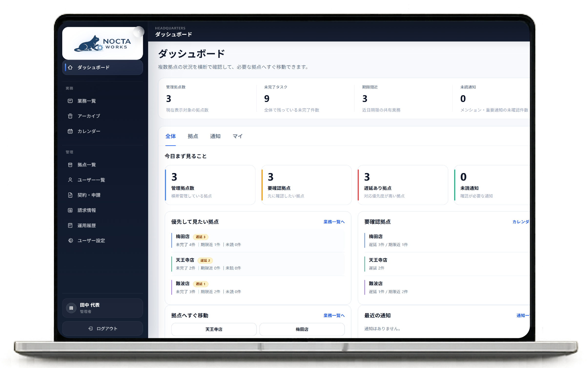Select 天王寺店 row in 要確認拠点 list

[447, 264]
